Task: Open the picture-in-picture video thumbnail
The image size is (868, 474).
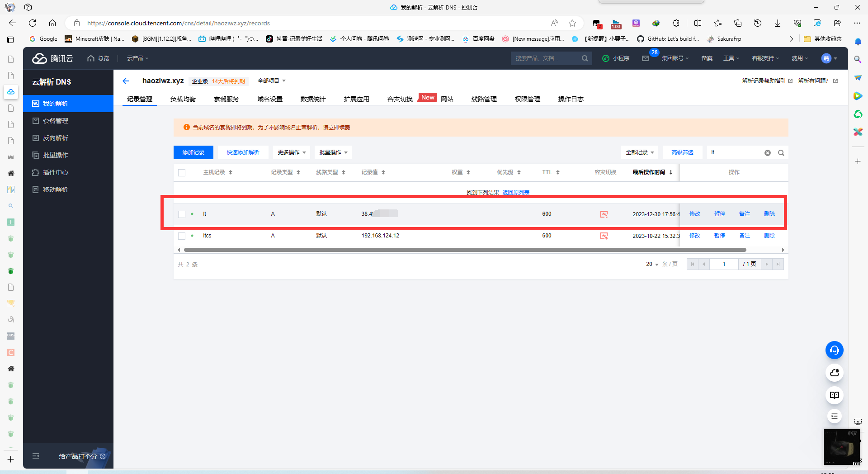Action: (841, 447)
